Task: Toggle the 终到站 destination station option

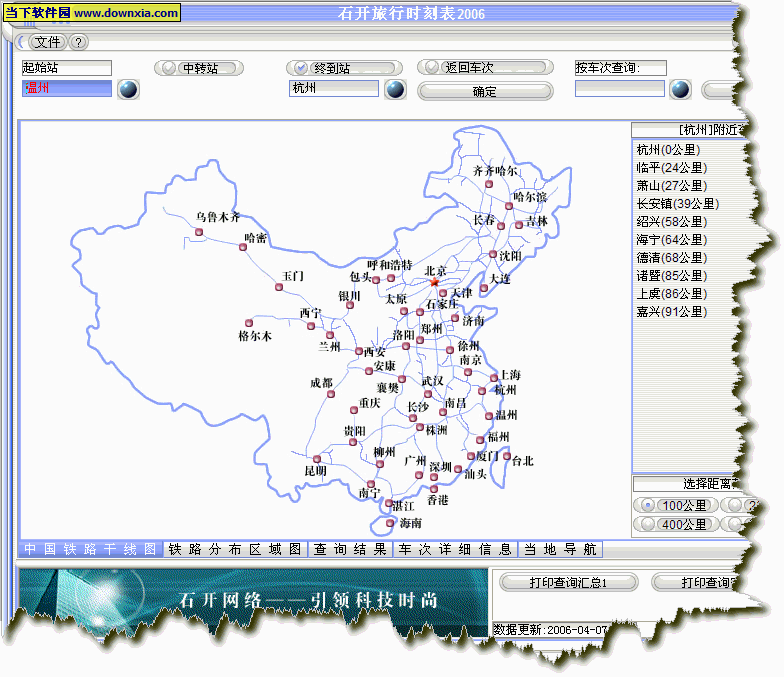Action: [x=331, y=68]
